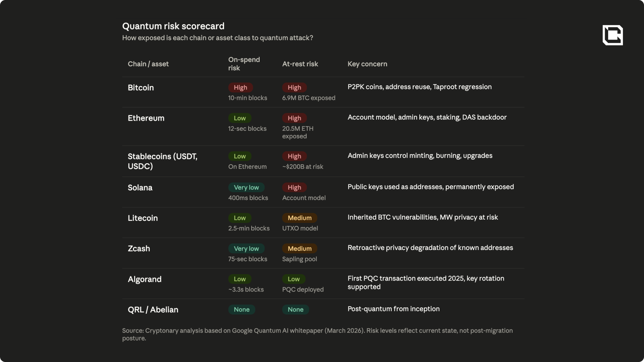Screen dimensions: 644x362
Task: Click the Quantum risk scorecard title
Action: (173, 26)
